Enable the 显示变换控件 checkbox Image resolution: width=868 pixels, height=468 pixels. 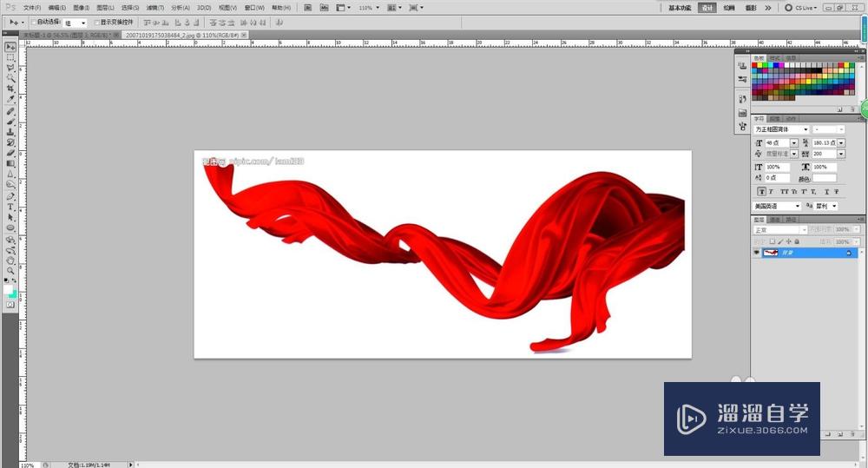click(x=96, y=23)
